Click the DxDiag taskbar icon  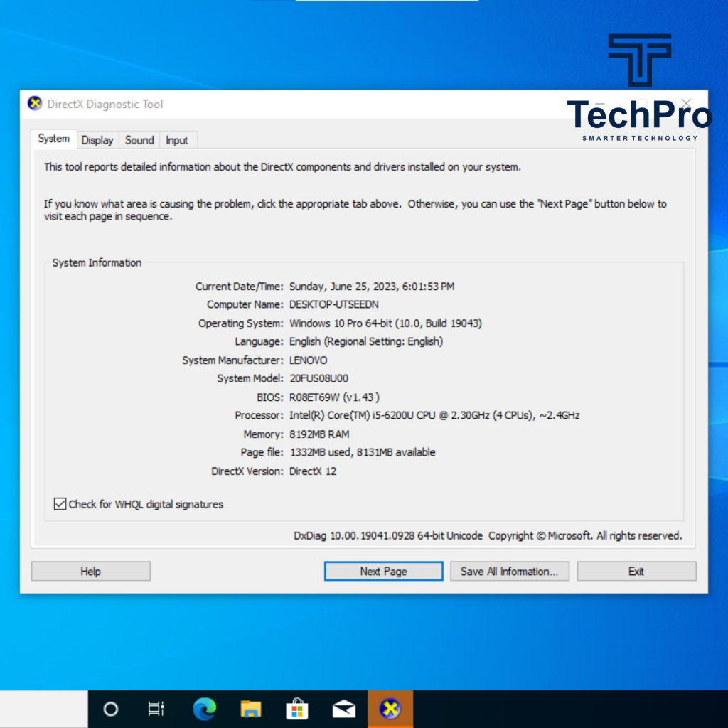point(390,709)
